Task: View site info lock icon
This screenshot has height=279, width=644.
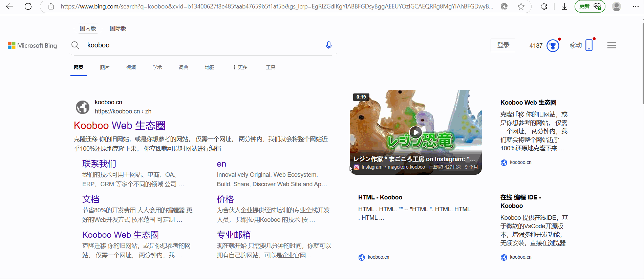Action: (51, 6)
